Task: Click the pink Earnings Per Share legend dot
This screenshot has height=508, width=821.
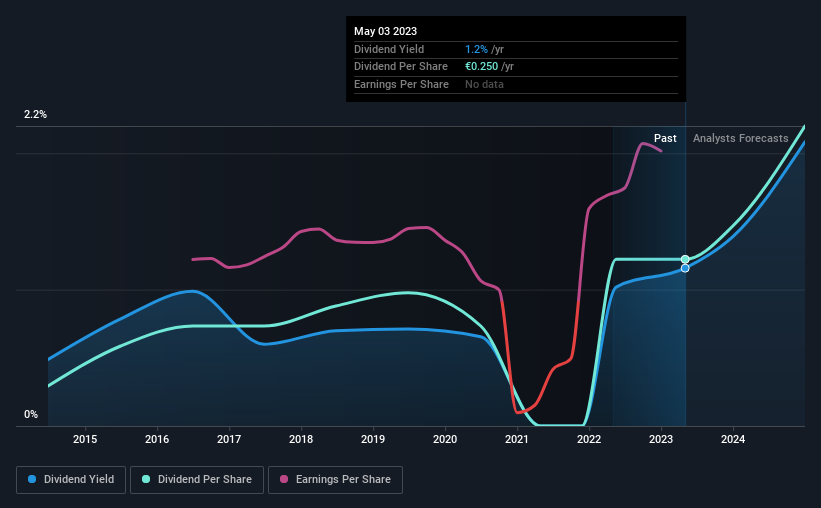Action: (x=284, y=479)
